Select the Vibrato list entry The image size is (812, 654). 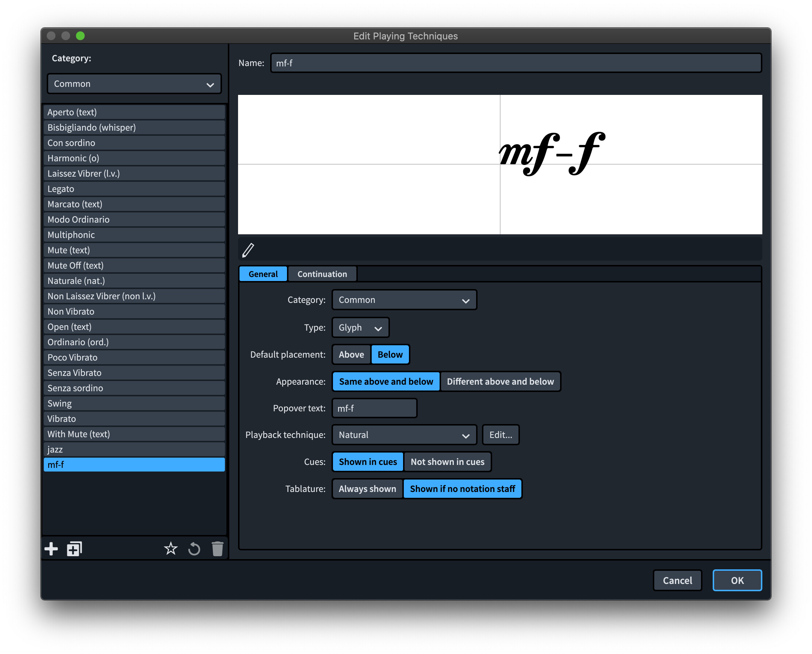pos(134,419)
